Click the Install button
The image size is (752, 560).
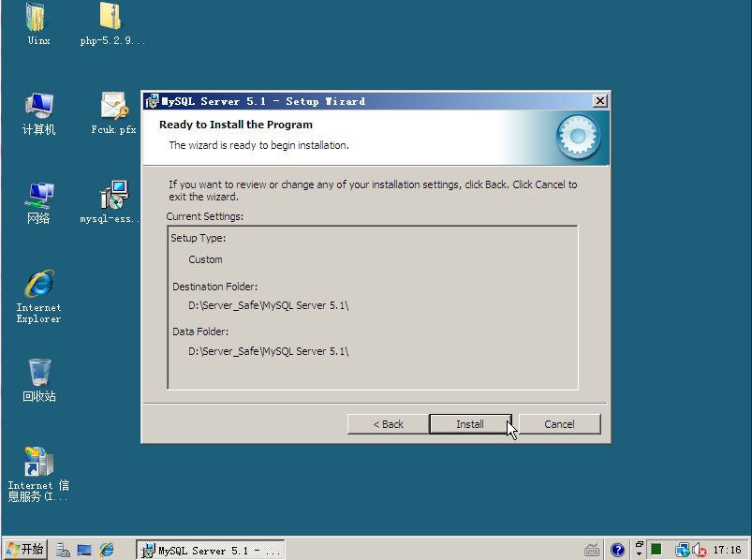point(470,424)
